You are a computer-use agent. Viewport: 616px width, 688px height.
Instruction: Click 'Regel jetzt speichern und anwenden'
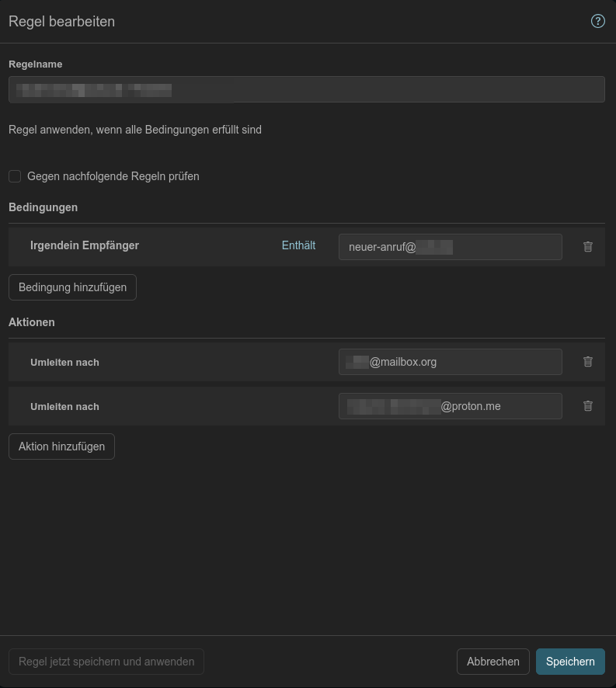106,662
